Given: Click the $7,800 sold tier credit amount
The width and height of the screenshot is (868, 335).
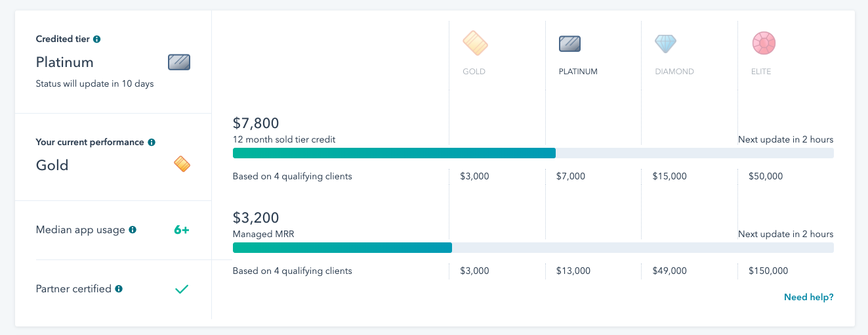Looking at the screenshot, I should (x=256, y=123).
